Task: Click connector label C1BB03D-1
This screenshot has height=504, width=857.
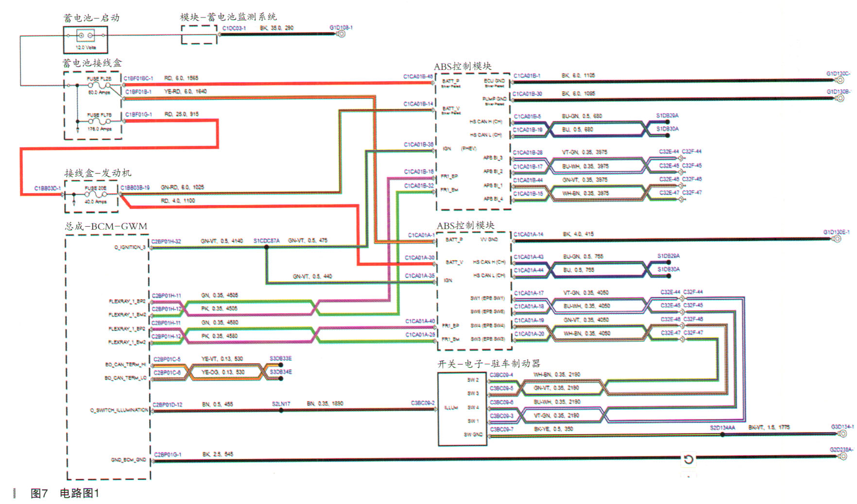Action: pos(48,188)
